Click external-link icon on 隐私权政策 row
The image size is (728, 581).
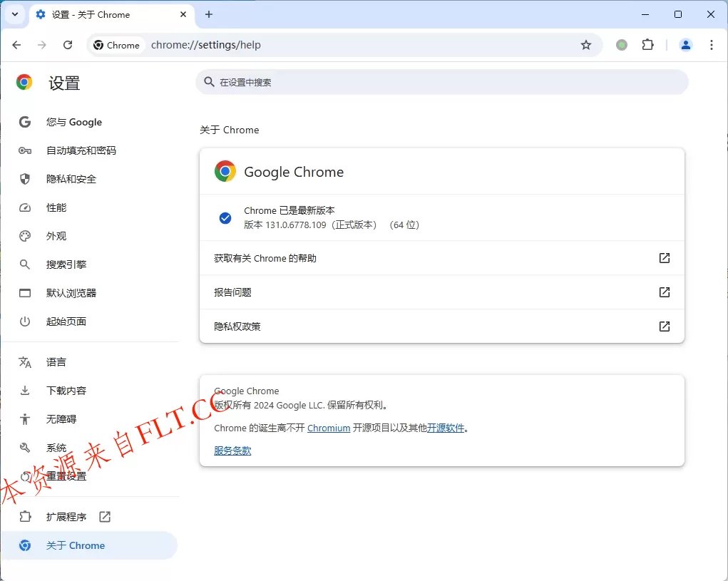pyautogui.click(x=665, y=327)
